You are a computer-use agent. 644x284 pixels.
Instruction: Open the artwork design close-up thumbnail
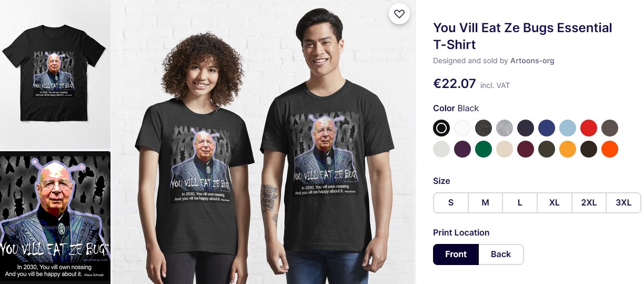(x=55, y=218)
